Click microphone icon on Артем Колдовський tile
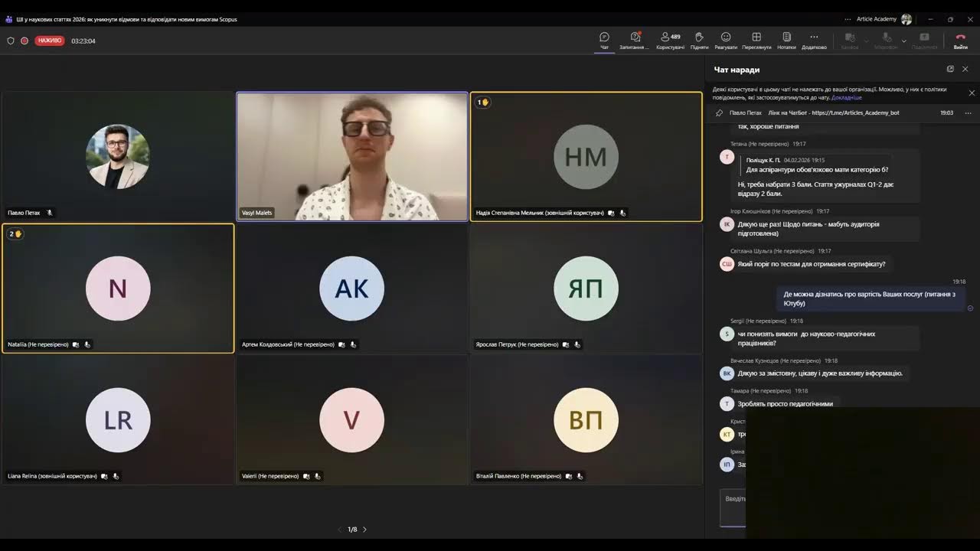The image size is (980, 551). pyautogui.click(x=353, y=344)
